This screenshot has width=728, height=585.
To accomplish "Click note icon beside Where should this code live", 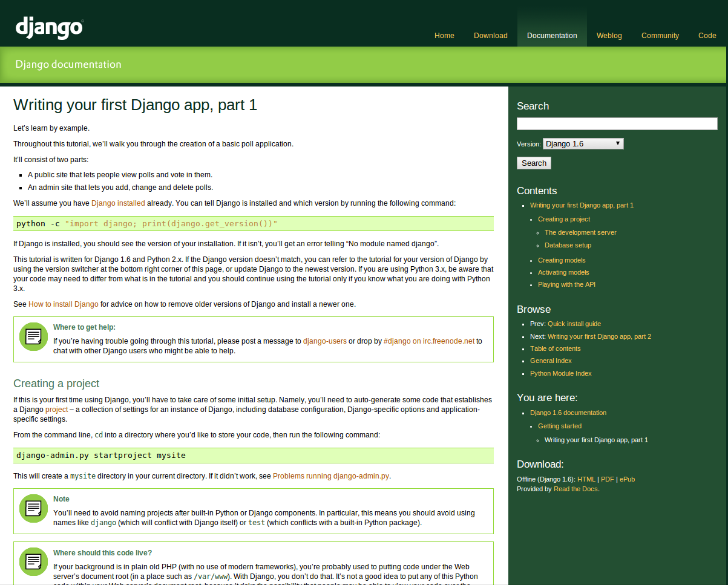I will 34,561.
